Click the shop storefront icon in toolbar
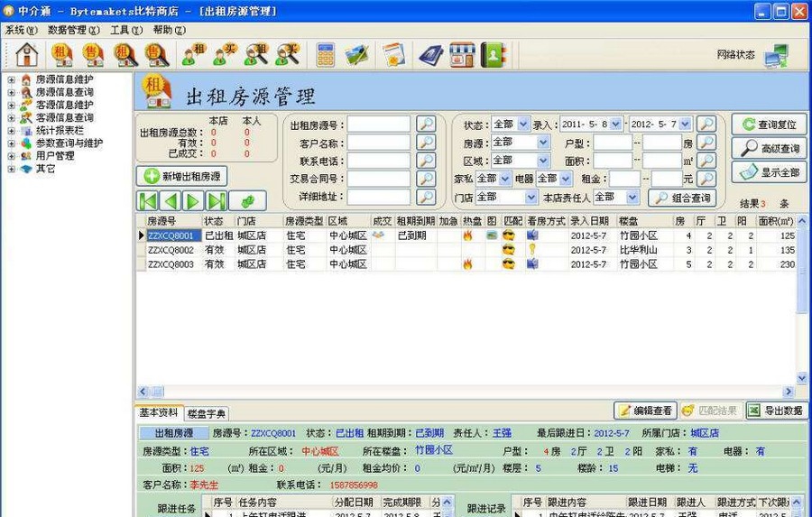This screenshot has height=517, width=812. pos(462,55)
